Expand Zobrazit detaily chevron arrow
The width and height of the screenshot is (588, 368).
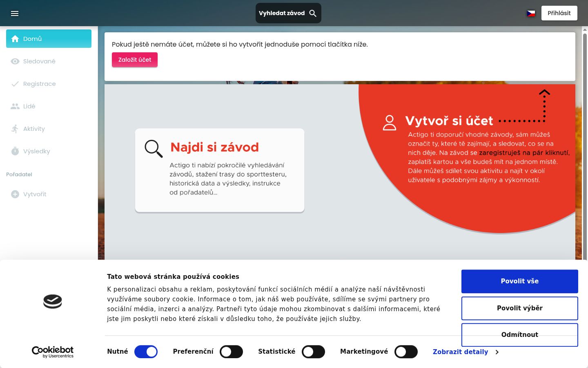tap(497, 352)
